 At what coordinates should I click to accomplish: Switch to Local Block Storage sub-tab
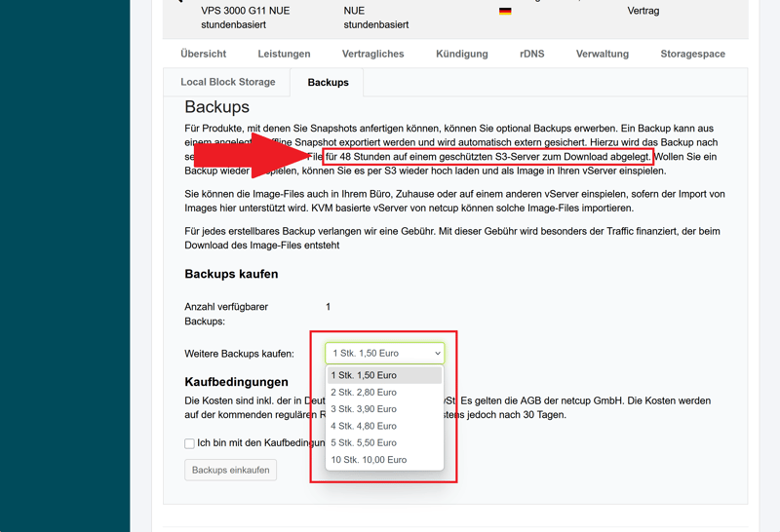click(228, 82)
